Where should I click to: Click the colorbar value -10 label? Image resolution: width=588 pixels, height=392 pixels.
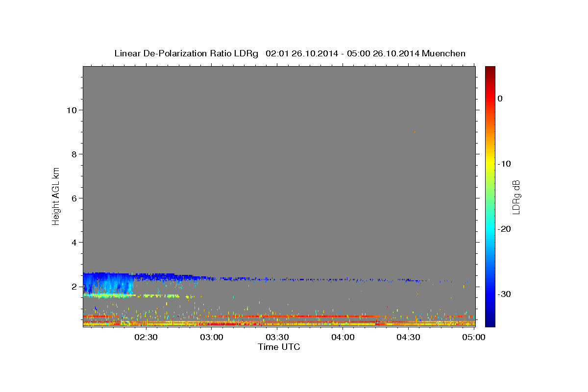(x=505, y=164)
